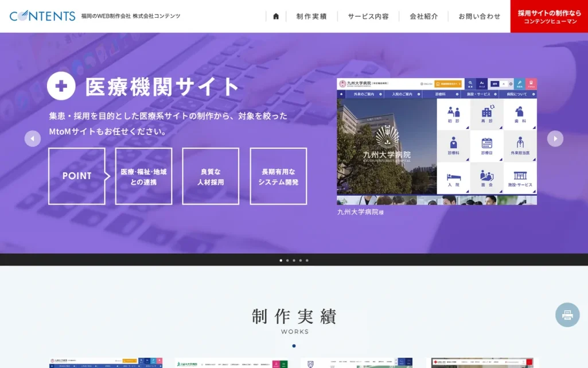Screen dimensions: 588x368
Task: Click the 歯科 icon in hospital preview
Action: pos(520,114)
